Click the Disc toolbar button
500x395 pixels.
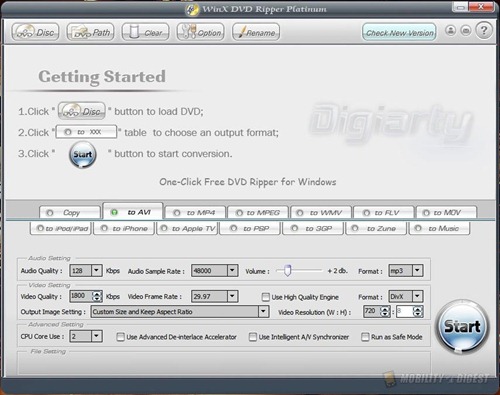(36, 32)
